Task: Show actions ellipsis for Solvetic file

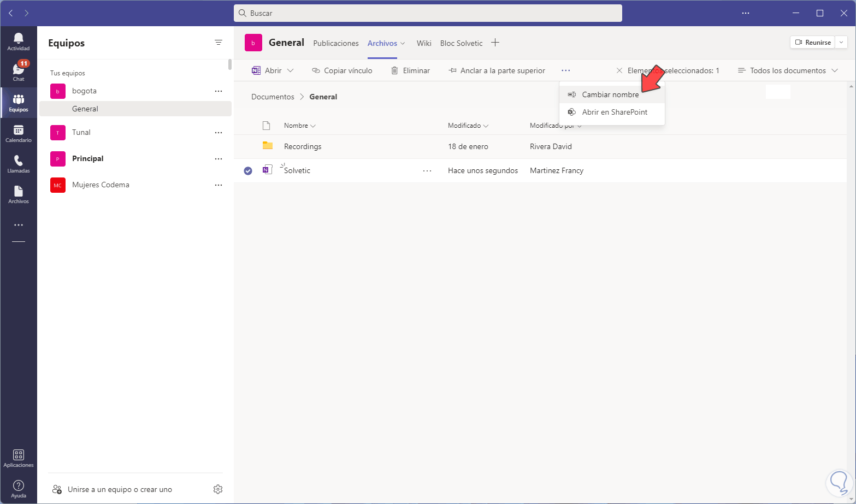Action: [x=427, y=171]
